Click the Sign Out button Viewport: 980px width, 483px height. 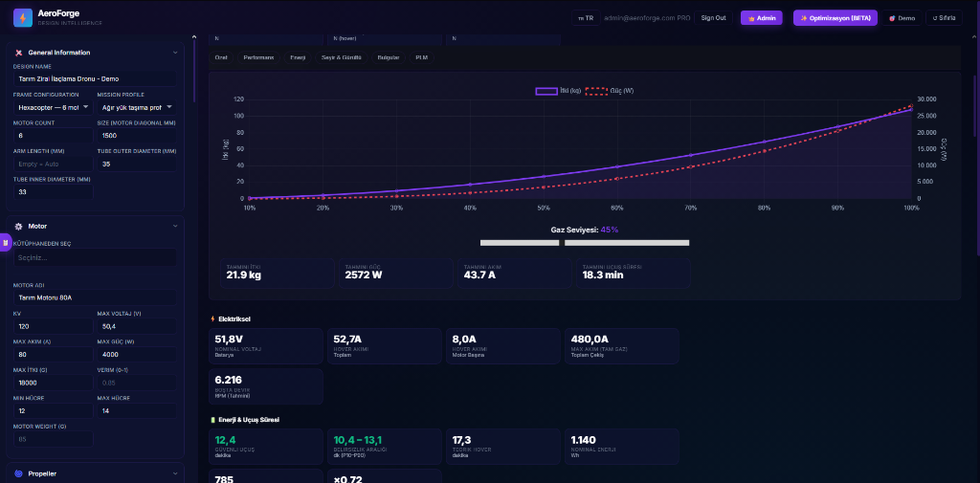pos(713,18)
